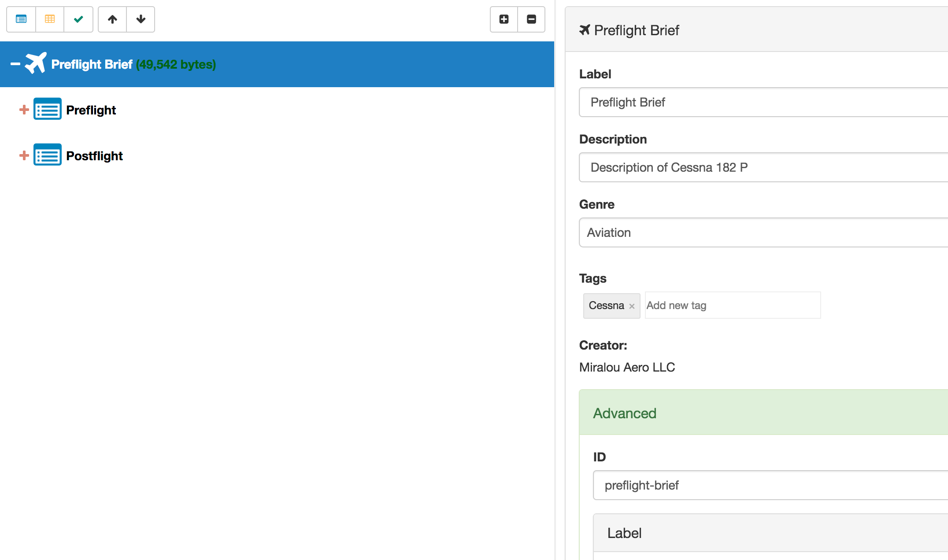
Task: Expand all with the plus square button
Action: point(504,19)
